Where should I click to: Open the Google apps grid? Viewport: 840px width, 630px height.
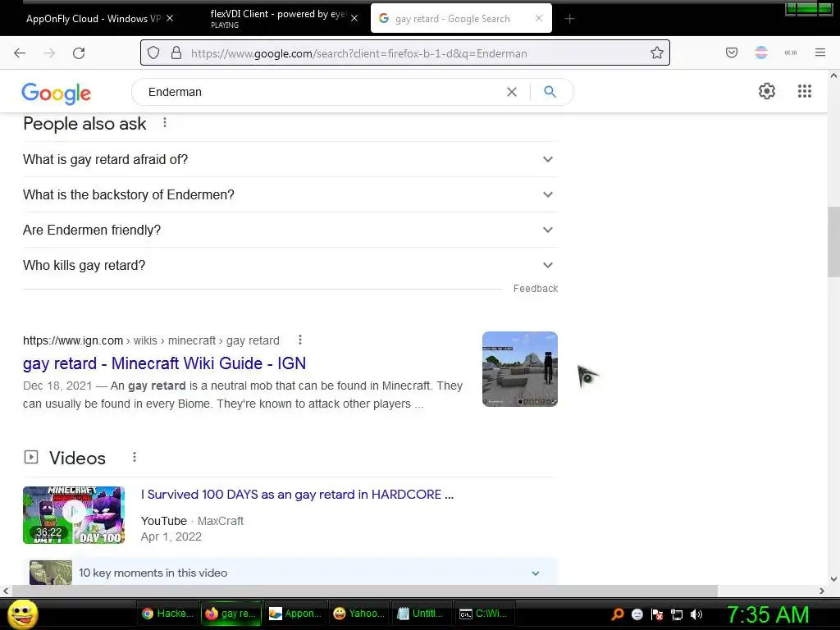pos(805,91)
